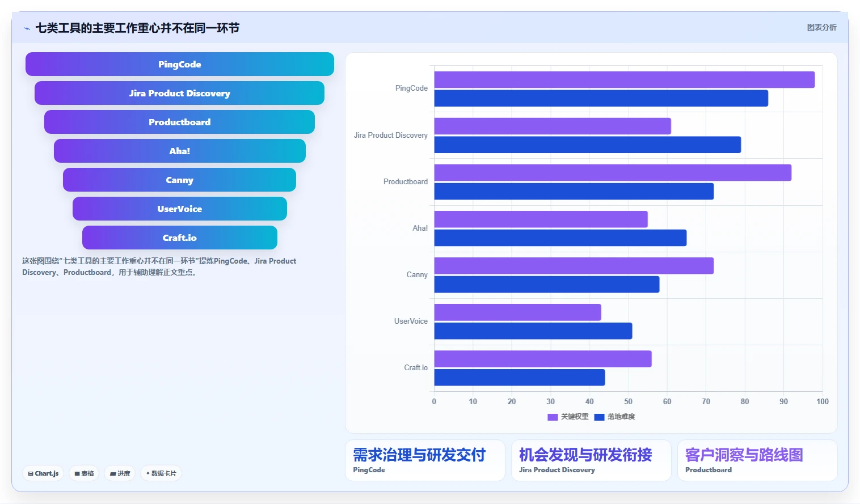860x504 pixels.
Task: Click the small icon before the title
Action: coord(27,28)
